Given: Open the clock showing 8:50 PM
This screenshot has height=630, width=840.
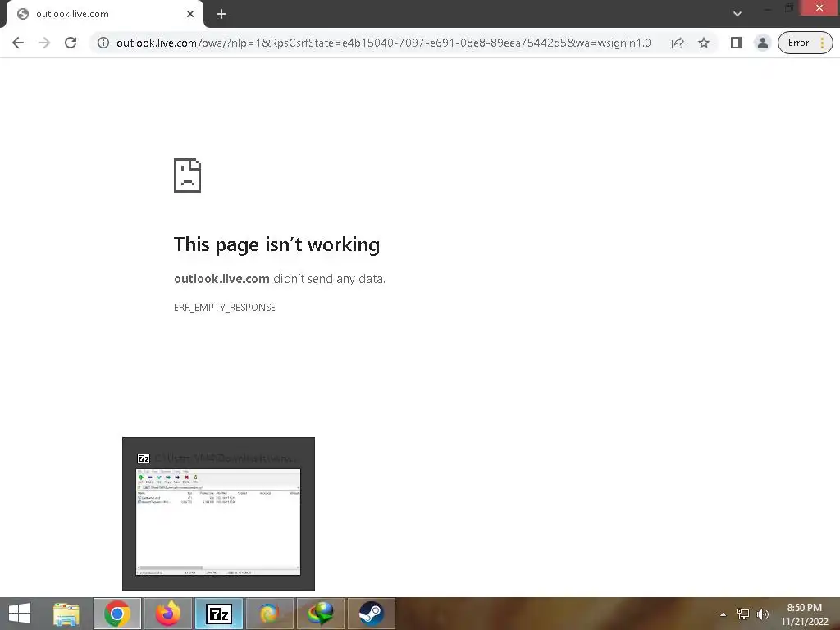Looking at the screenshot, I should (x=805, y=614).
